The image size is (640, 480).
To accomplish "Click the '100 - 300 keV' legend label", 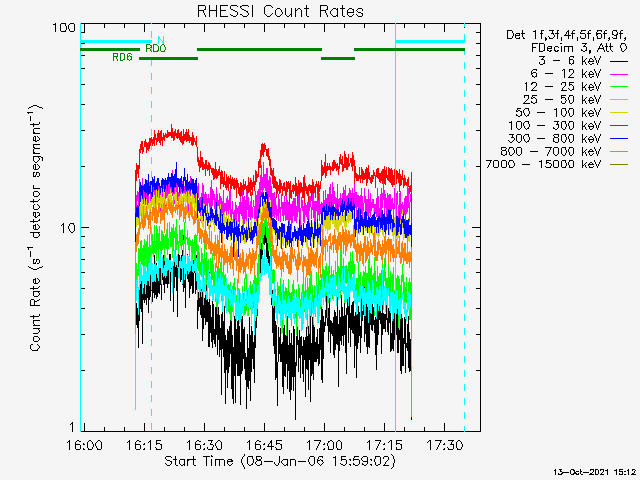I will (x=555, y=126).
